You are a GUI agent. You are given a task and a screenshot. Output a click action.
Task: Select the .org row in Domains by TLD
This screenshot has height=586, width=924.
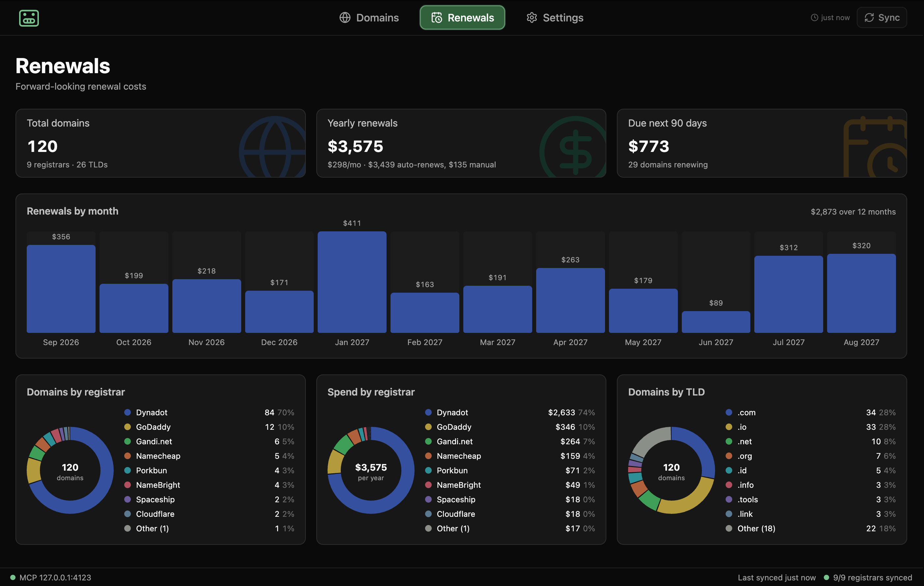pyautogui.click(x=810, y=456)
